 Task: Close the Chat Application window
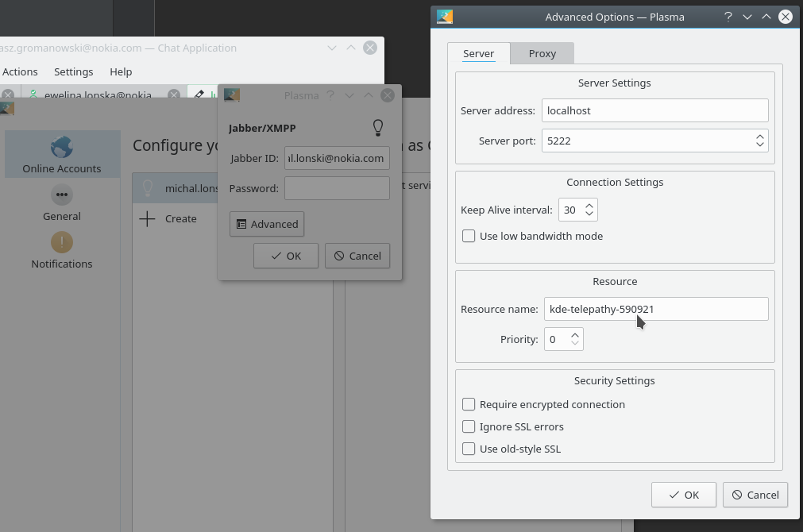coord(370,48)
